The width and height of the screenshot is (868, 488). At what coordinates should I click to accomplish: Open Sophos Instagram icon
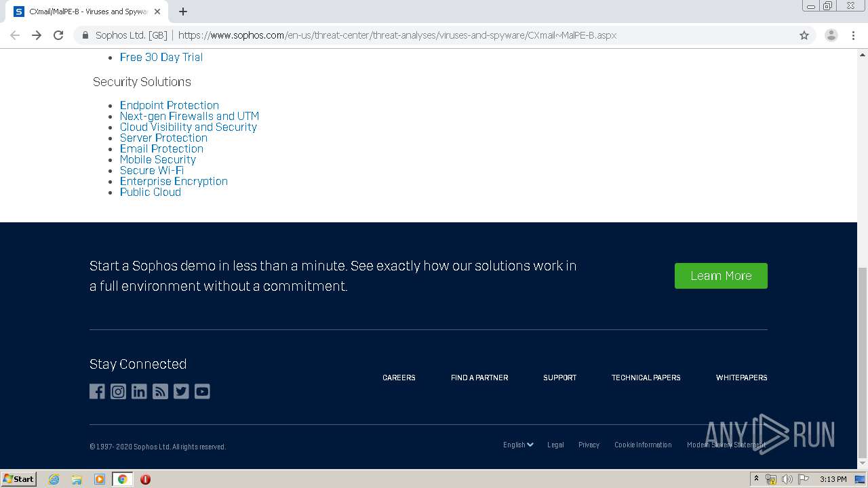click(x=118, y=392)
